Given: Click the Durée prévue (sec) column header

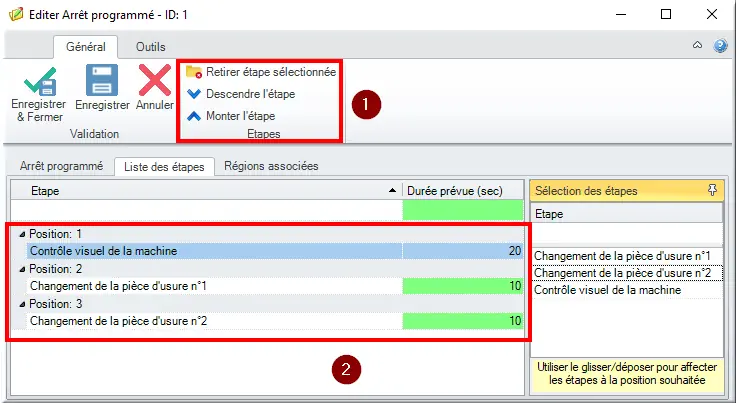Looking at the screenshot, I should [463, 190].
